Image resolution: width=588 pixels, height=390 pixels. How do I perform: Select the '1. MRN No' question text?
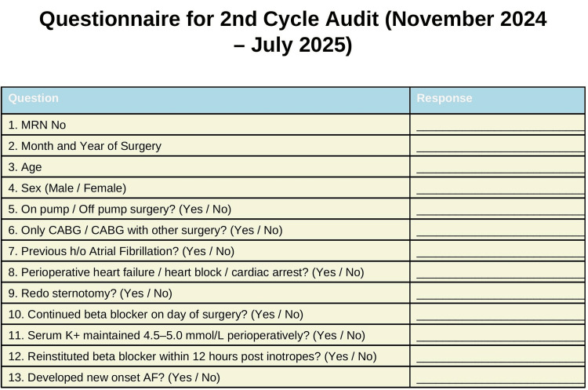37,125
